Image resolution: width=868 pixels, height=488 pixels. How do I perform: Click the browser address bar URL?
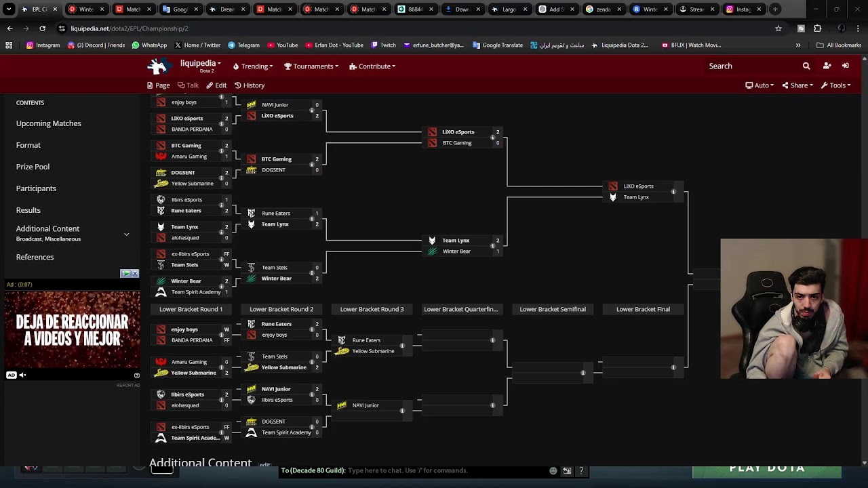(130, 28)
